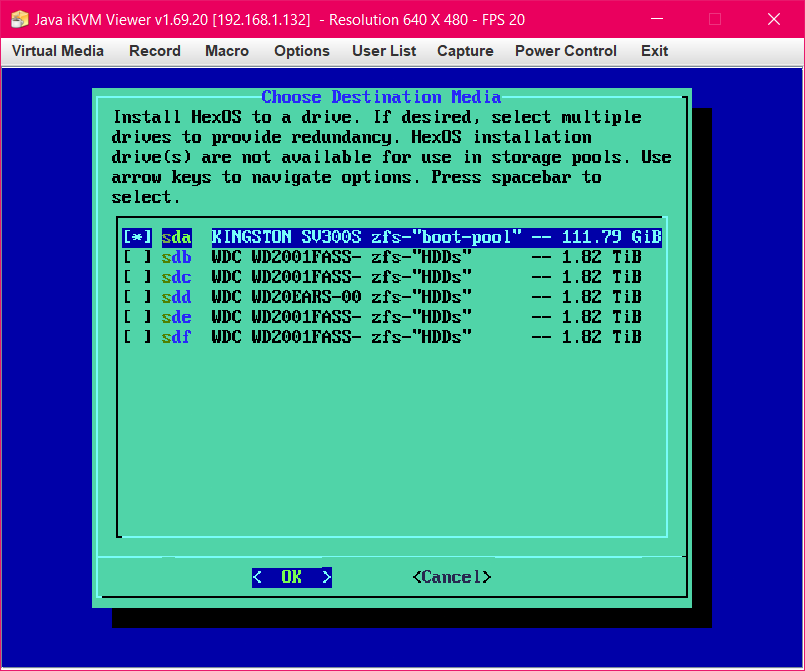Confirm with the OK button
Viewport: 805px width, 671px height.
point(292,577)
